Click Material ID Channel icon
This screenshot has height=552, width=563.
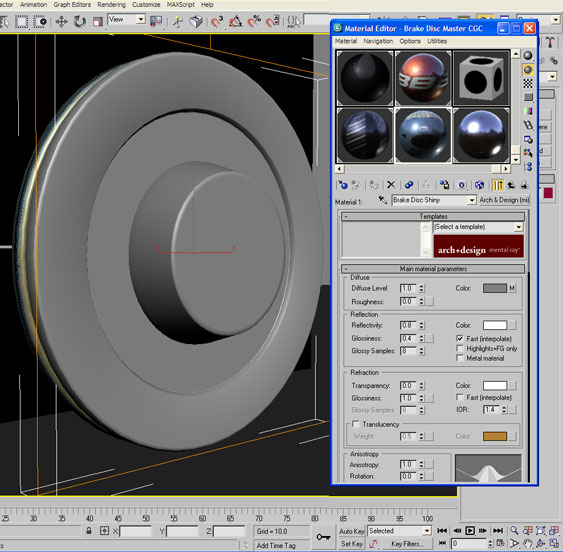pyautogui.click(x=462, y=185)
